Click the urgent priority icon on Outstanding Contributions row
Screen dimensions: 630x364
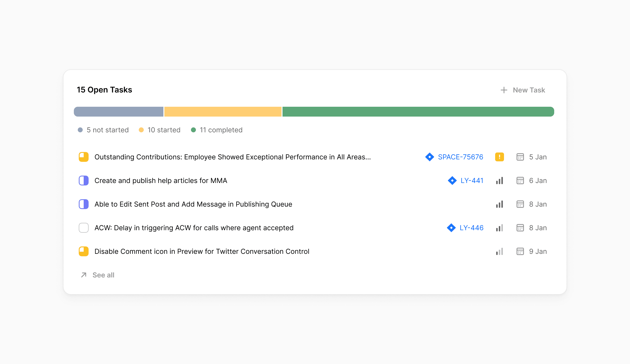point(500,157)
